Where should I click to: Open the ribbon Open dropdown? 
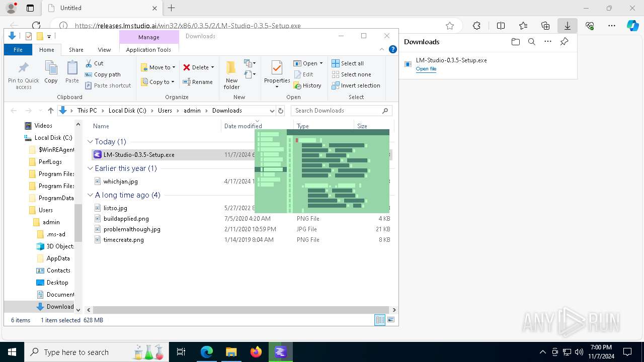coord(308,63)
